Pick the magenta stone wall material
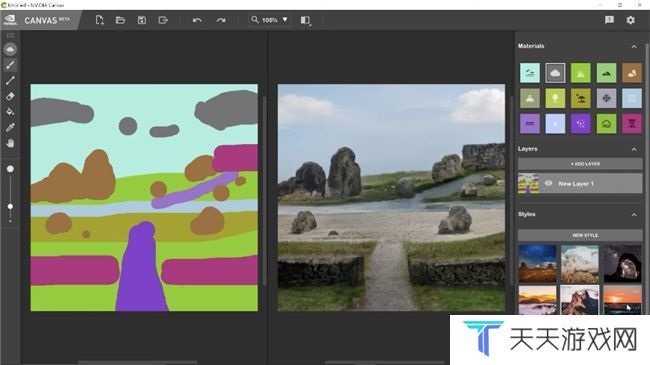This screenshot has width=650, height=365. (x=632, y=124)
